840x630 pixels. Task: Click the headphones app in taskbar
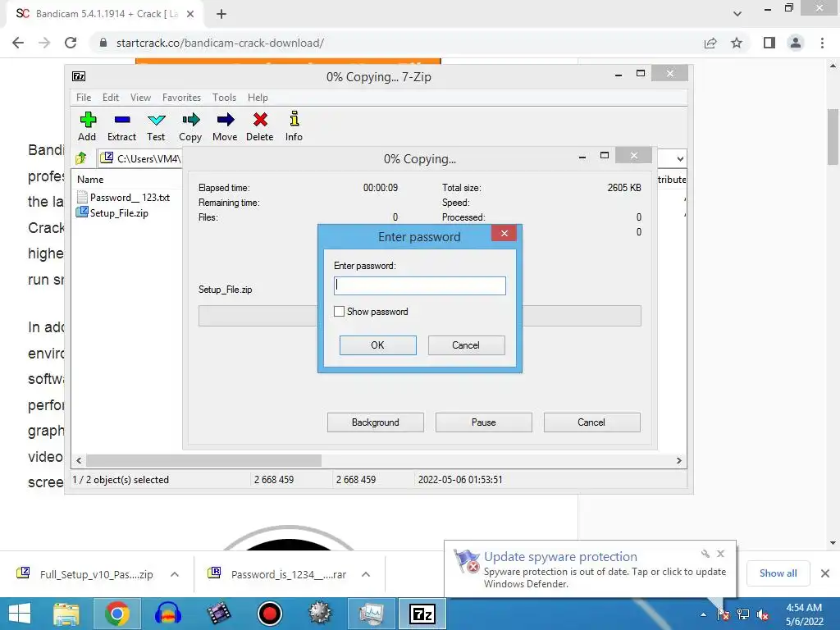click(167, 614)
